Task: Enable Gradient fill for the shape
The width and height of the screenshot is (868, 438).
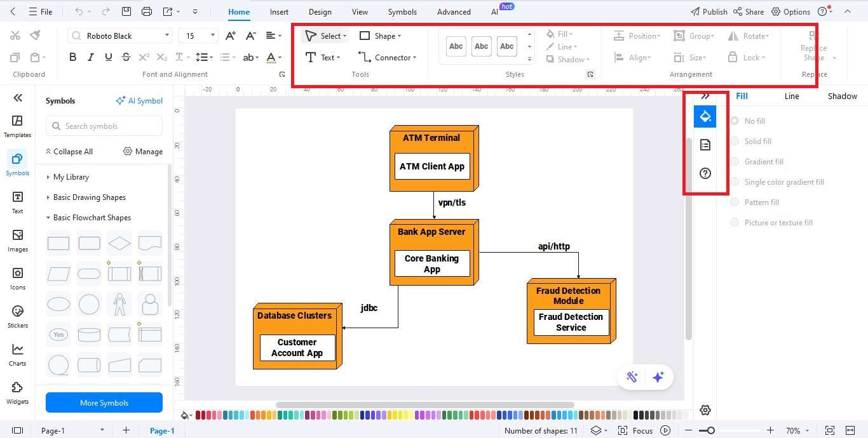Action: pos(735,161)
